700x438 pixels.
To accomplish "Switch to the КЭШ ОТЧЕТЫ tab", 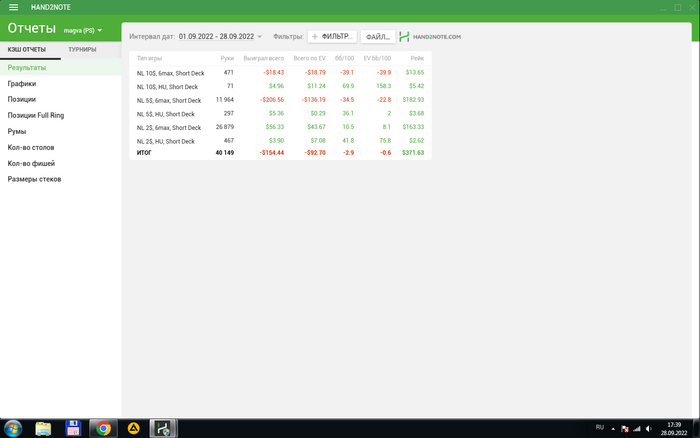I will click(27, 50).
